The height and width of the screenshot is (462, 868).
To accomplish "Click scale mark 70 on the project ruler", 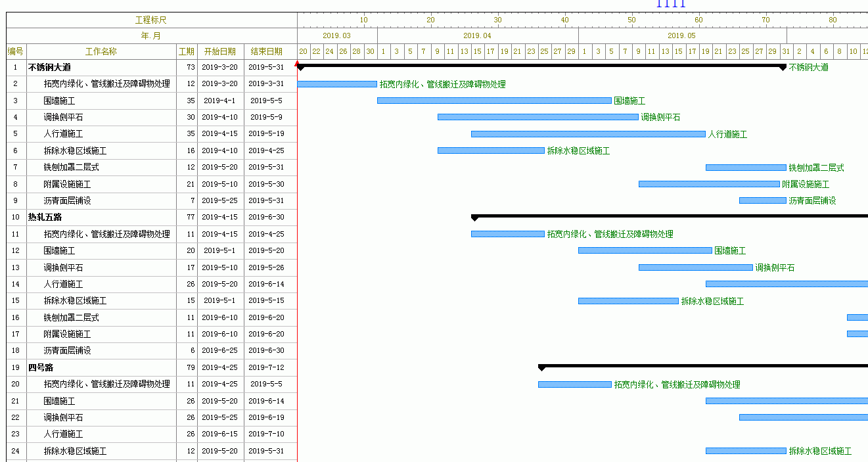I will click(766, 20).
